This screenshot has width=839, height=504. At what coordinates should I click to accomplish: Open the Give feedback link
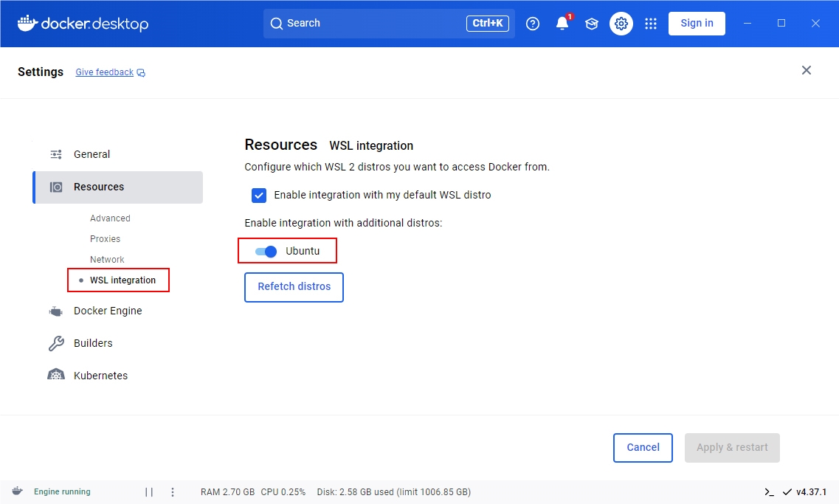104,72
